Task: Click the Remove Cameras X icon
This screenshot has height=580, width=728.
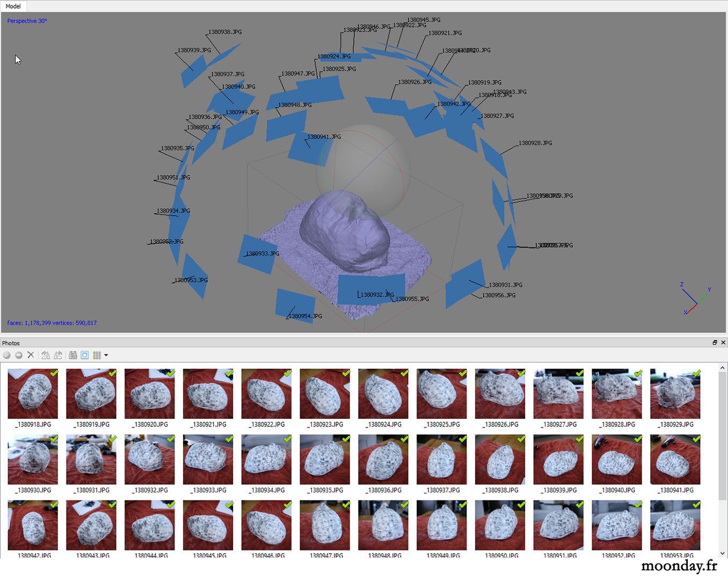Action: coord(31,355)
